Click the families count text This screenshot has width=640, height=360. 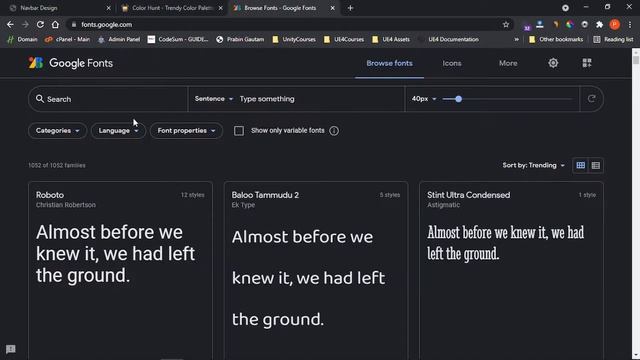click(x=57, y=165)
